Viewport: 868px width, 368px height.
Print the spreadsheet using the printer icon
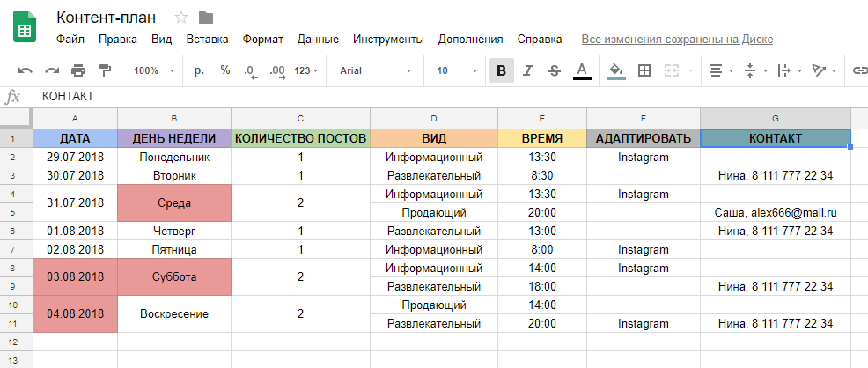tap(78, 70)
